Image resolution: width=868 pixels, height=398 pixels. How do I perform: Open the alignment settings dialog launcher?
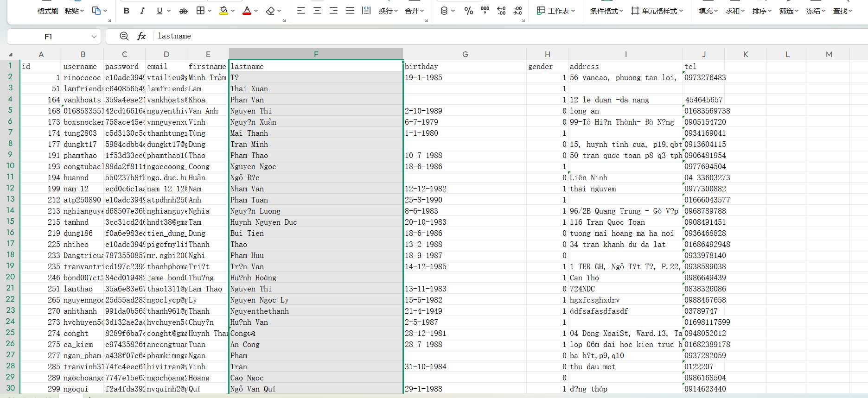426,21
